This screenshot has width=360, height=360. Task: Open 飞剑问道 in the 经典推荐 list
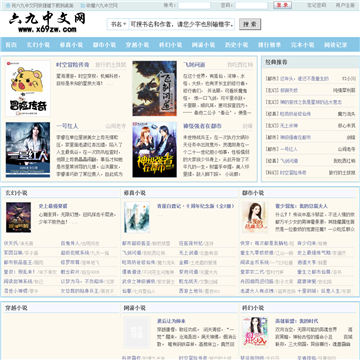(289, 161)
